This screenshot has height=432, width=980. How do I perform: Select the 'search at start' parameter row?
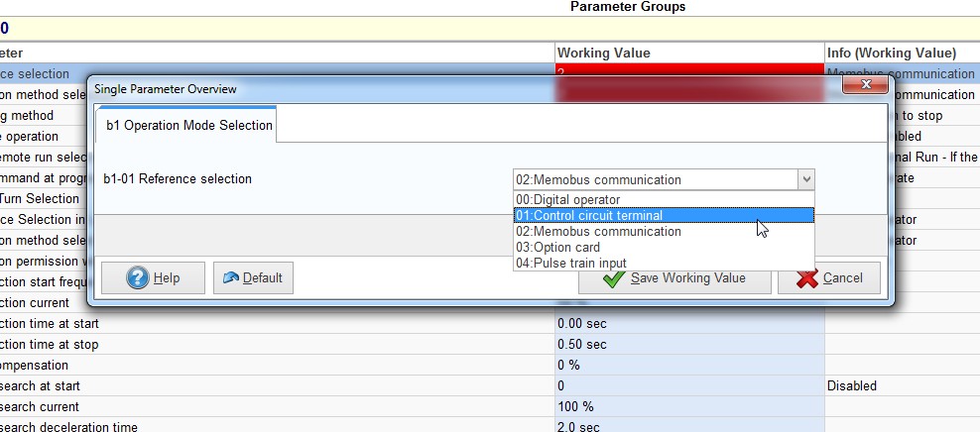278,385
